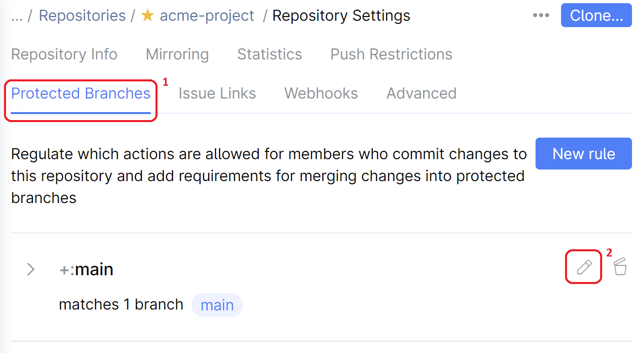The width and height of the screenshot is (644, 353).
Task: Expand the +:main rule chevron
Action: (x=31, y=269)
